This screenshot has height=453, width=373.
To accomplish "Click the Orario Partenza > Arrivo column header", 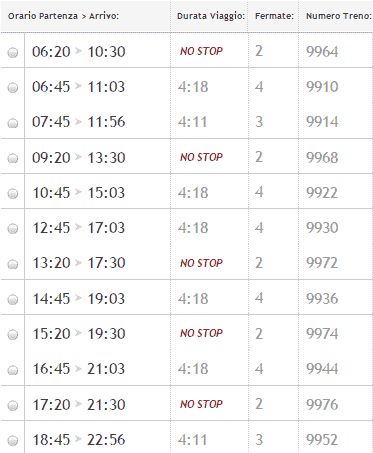I will click(63, 16).
